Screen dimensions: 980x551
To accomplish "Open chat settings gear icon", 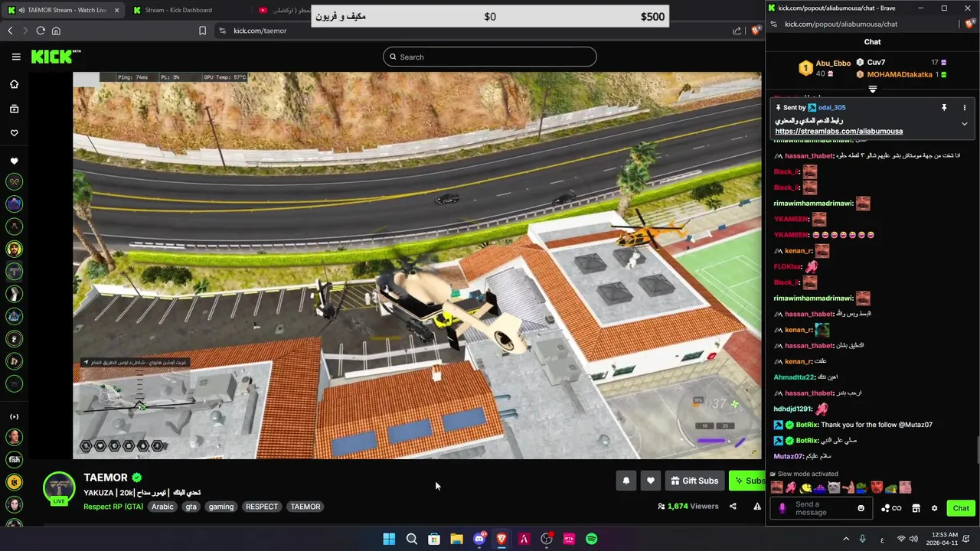I will [934, 508].
